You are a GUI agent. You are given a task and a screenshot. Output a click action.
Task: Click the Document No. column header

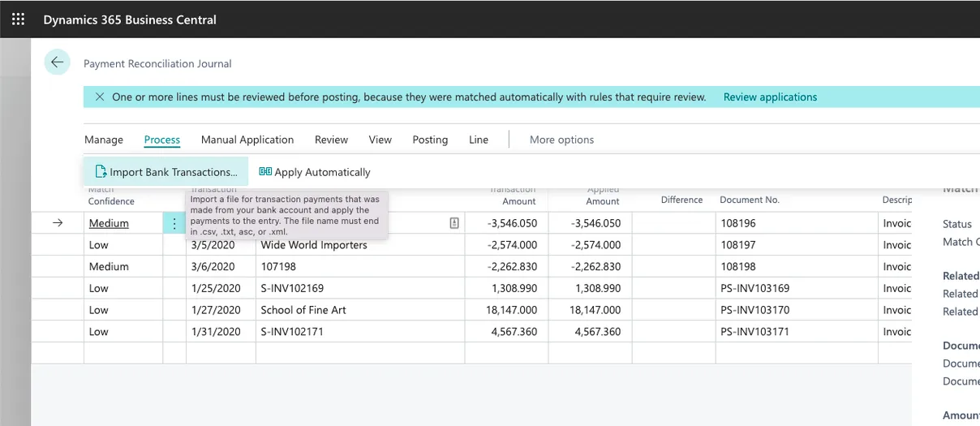pyautogui.click(x=750, y=200)
